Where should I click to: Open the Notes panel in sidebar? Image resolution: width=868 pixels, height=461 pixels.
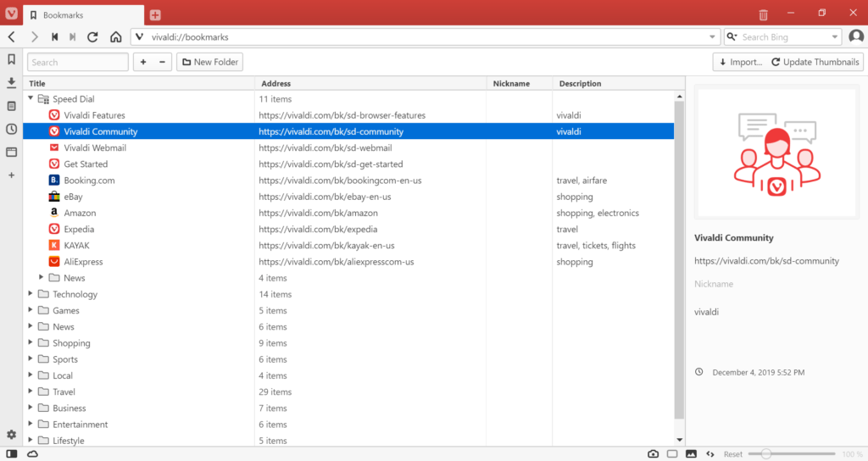pyautogui.click(x=11, y=106)
